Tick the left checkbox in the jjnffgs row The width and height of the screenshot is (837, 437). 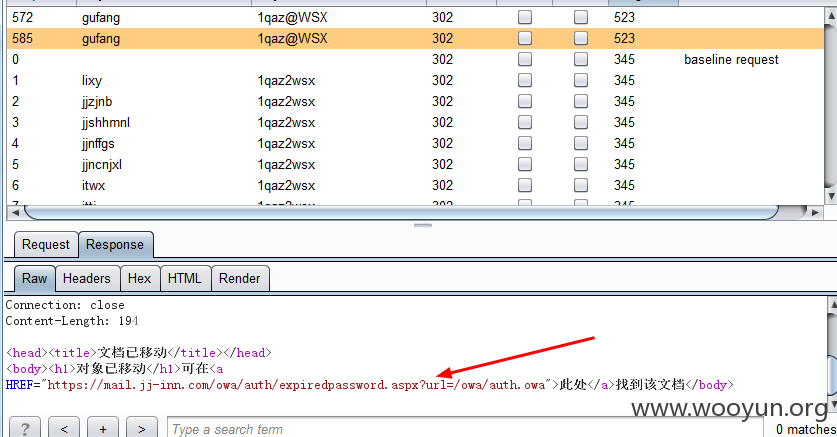(x=525, y=144)
